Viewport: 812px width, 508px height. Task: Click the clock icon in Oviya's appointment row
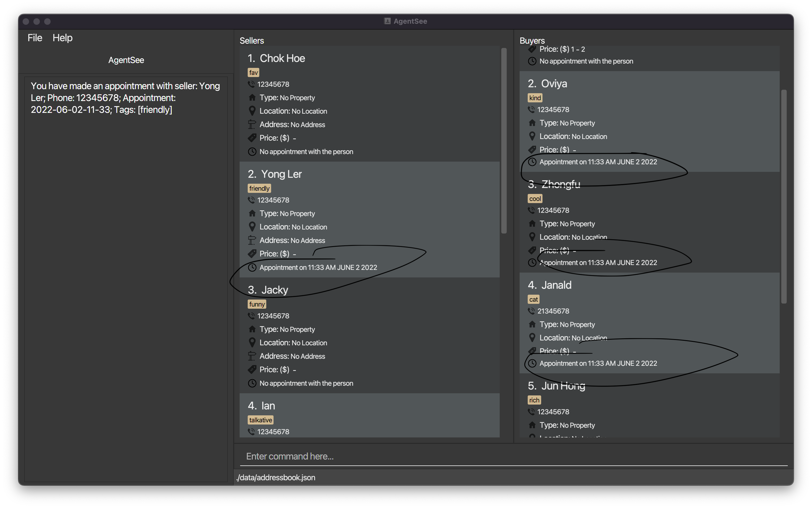(x=532, y=162)
